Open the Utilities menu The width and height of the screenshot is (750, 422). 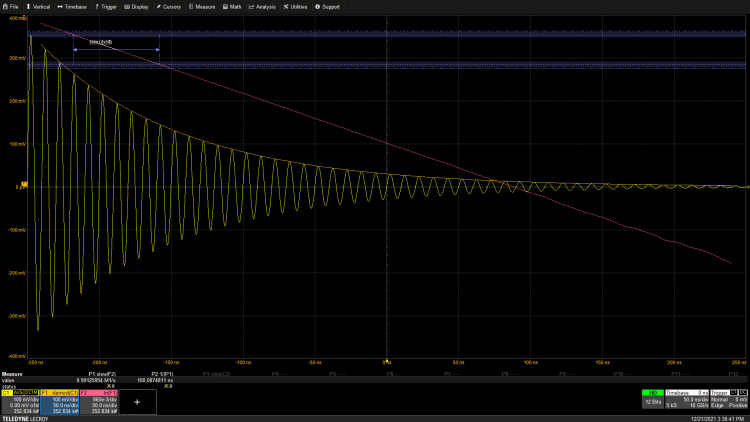(x=295, y=6)
